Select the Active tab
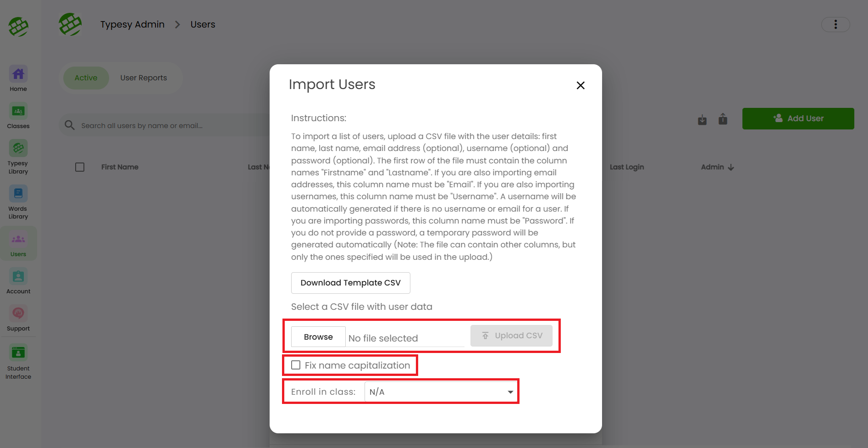868x448 pixels. (x=86, y=78)
